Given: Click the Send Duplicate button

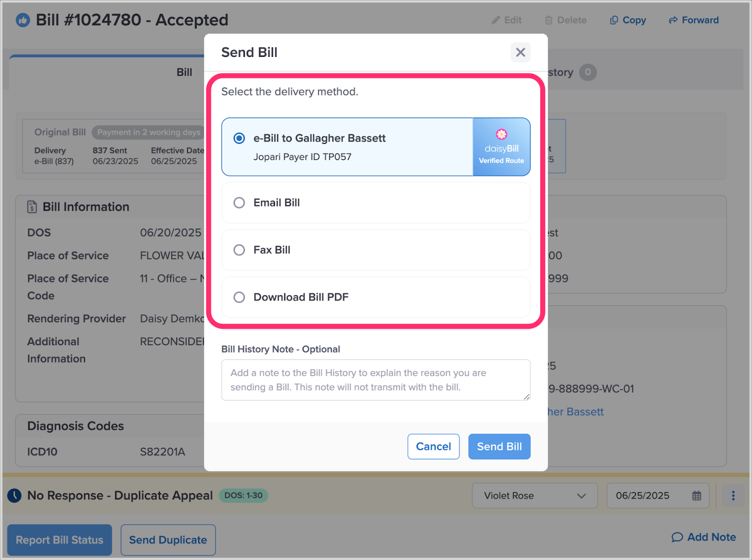Looking at the screenshot, I should coord(168,540).
